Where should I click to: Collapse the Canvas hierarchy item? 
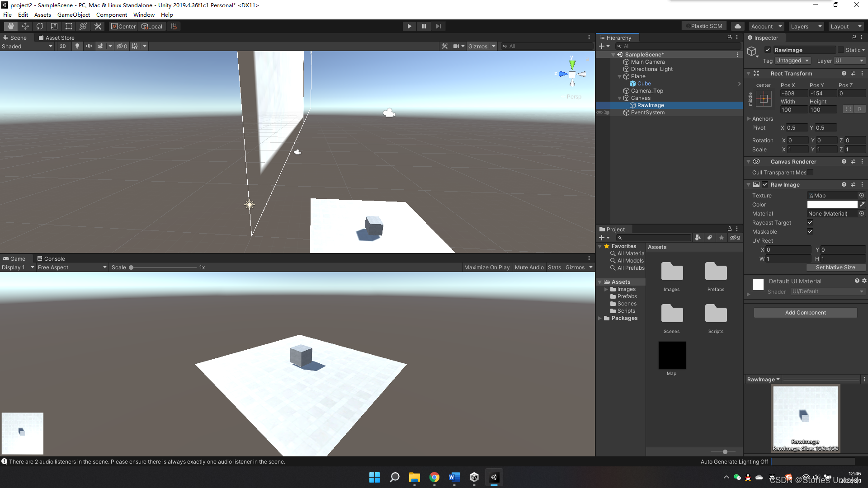620,98
